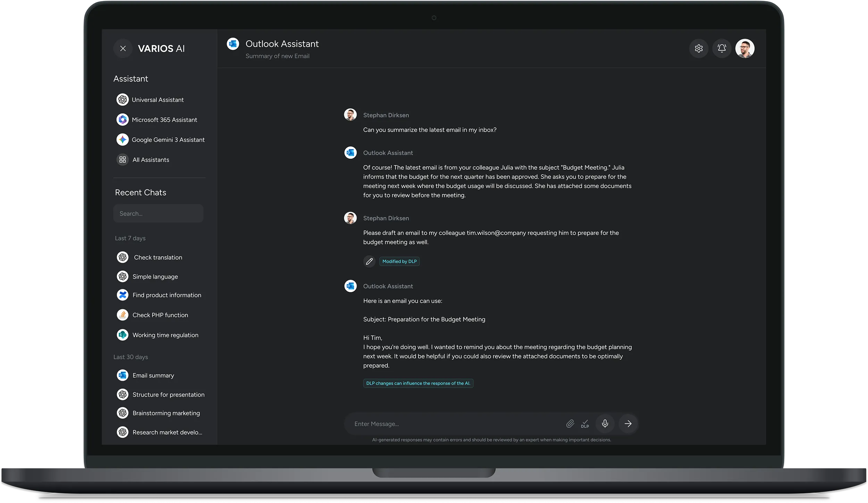Viewport: 868px width, 503px height.
Task: Open the user profile avatar at top right
Action: point(745,48)
